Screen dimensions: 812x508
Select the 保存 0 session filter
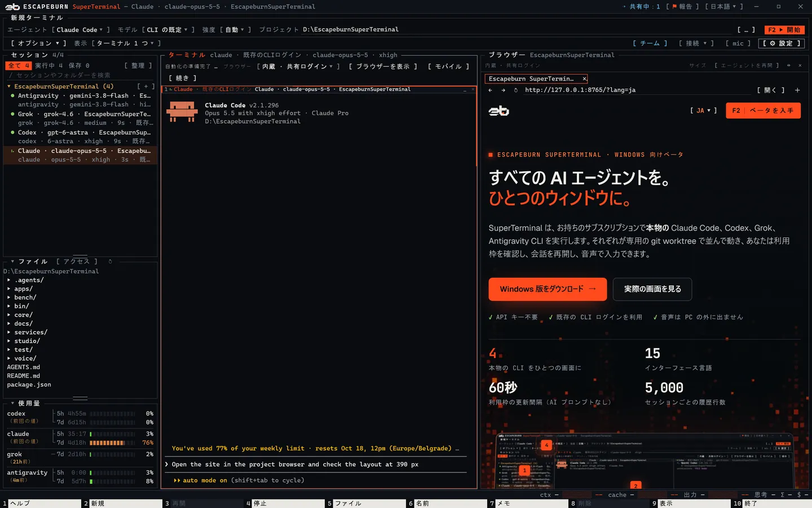click(x=78, y=65)
